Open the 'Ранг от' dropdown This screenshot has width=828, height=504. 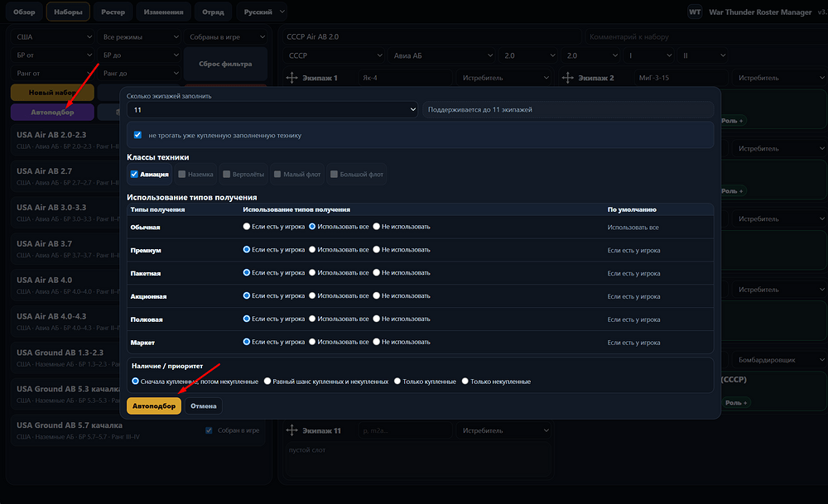(53, 74)
